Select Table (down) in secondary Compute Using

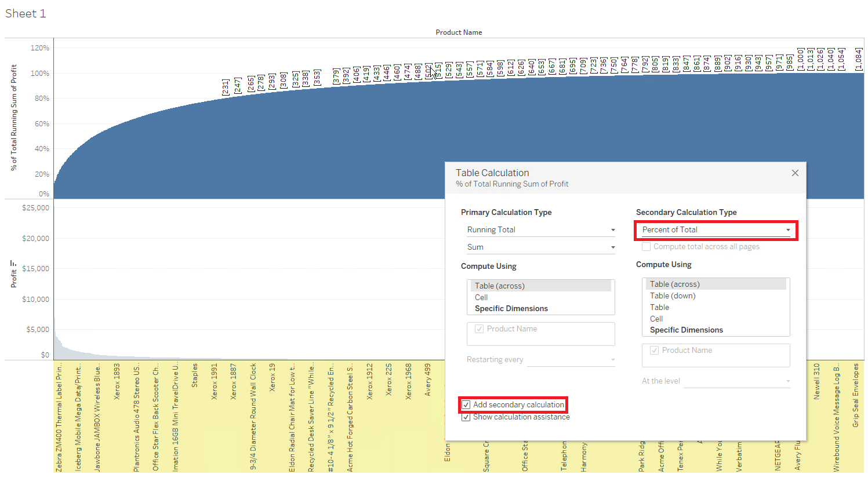click(x=673, y=296)
